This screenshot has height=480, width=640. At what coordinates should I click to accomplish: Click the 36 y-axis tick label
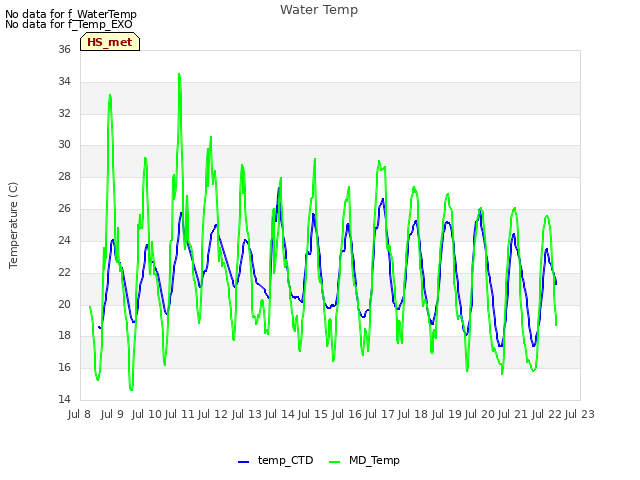tap(64, 49)
